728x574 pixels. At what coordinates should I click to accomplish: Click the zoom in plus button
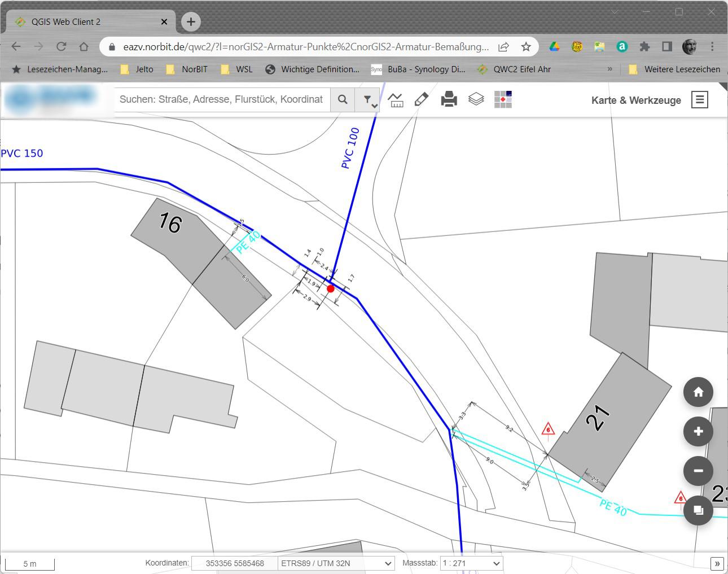[x=698, y=431]
